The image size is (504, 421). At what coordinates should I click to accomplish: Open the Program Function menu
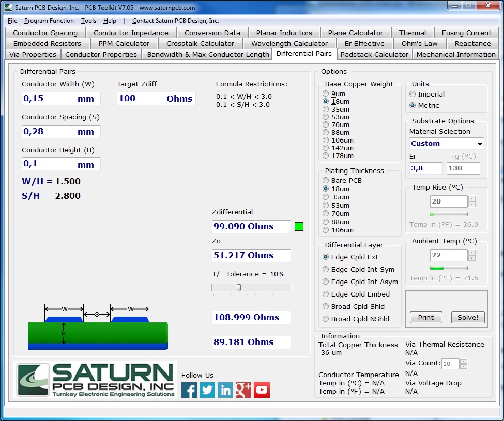[49, 21]
